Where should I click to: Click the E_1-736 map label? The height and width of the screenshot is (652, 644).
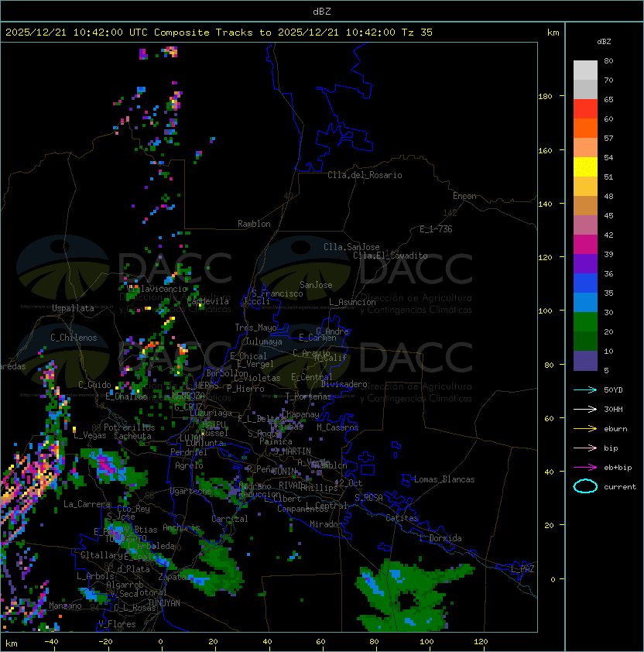436,229
